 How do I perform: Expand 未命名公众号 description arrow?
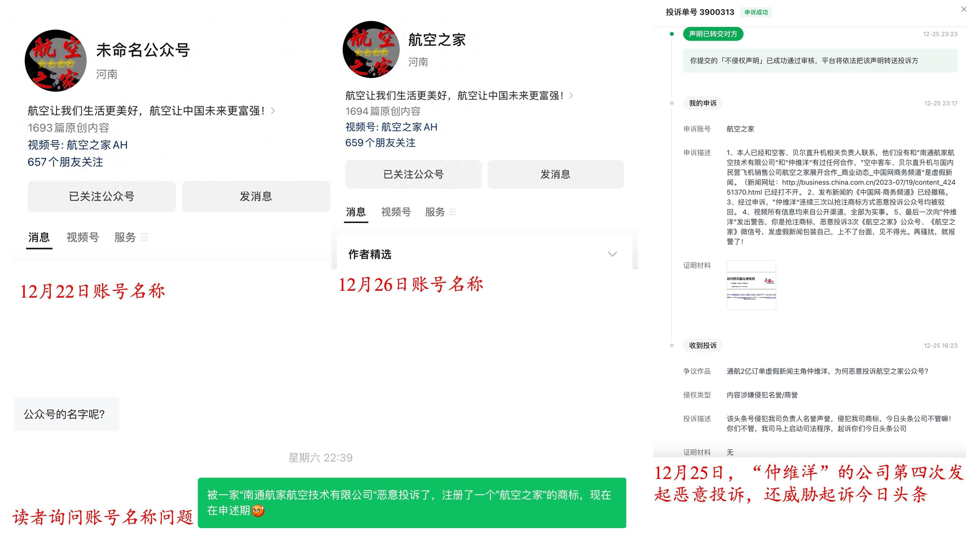click(x=273, y=111)
